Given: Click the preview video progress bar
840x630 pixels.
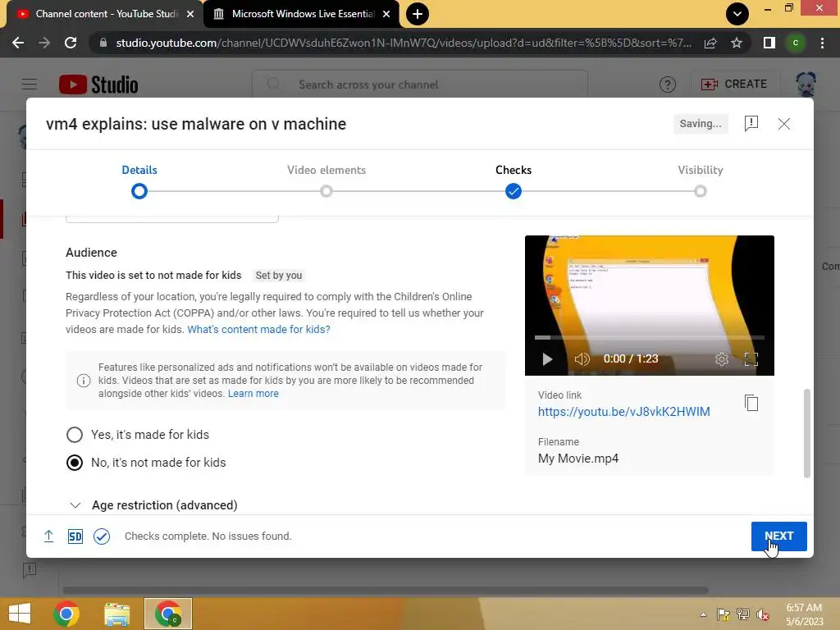Looking at the screenshot, I should point(650,337).
